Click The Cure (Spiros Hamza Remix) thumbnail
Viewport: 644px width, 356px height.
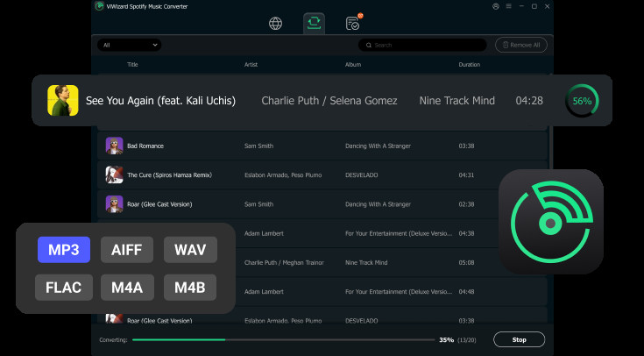tap(114, 174)
